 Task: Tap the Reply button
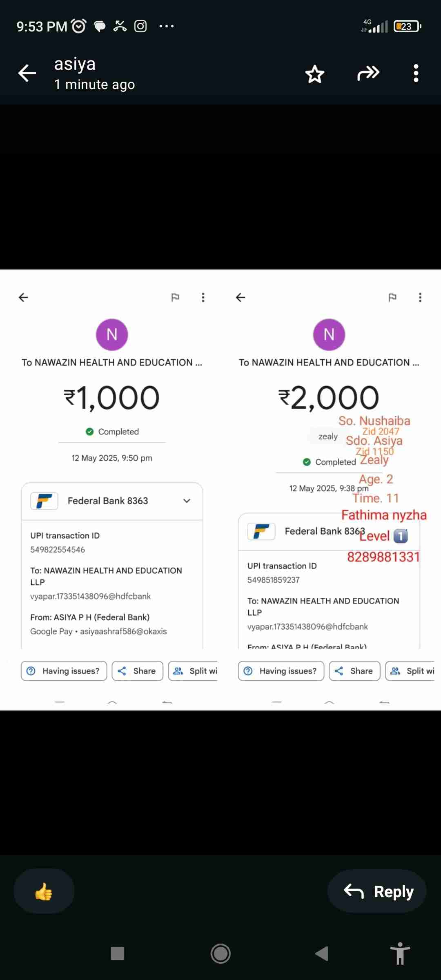(x=377, y=891)
